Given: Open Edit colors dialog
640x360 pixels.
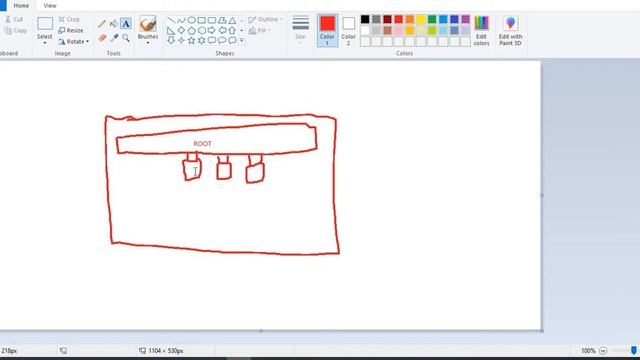Looking at the screenshot, I should pyautogui.click(x=481, y=31).
